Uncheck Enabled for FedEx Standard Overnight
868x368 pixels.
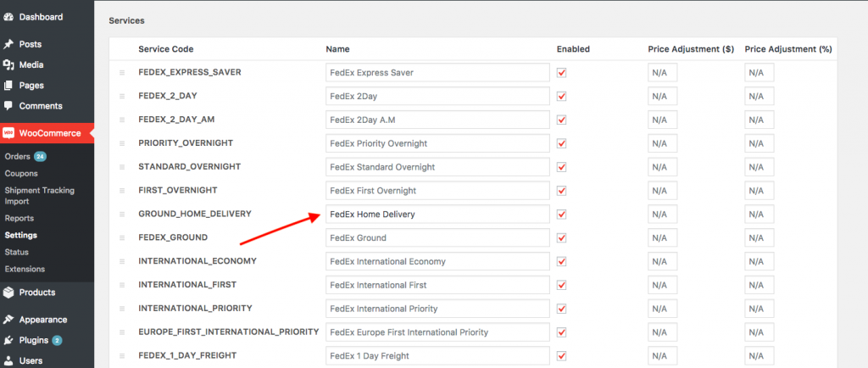(x=561, y=167)
